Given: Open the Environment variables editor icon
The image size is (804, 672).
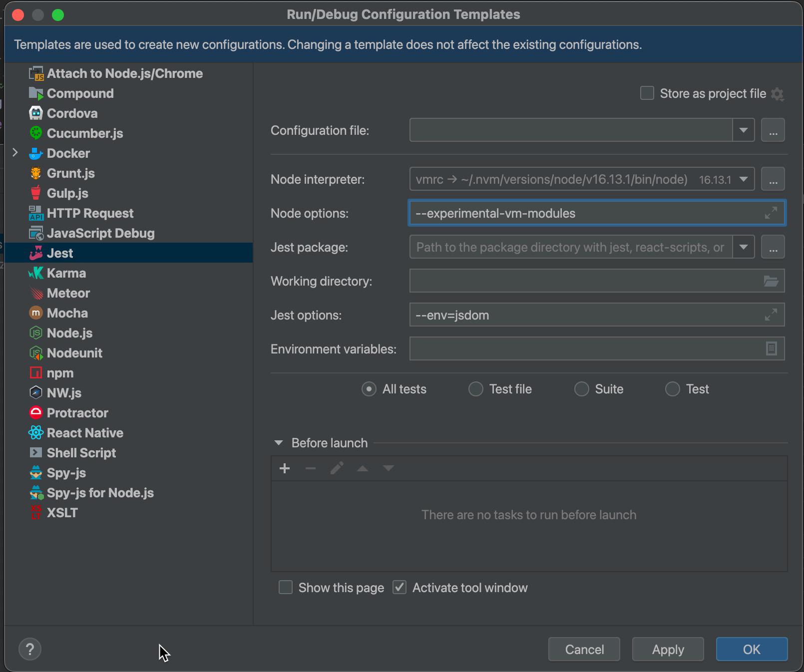Looking at the screenshot, I should [x=771, y=348].
